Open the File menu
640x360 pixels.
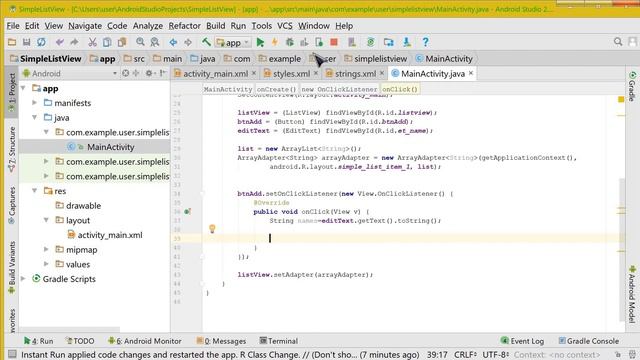pyautogui.click(x=13, y=26)
